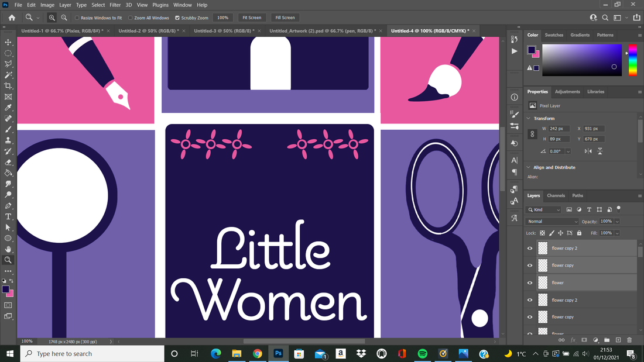The image size is (644, 362).
Task: Click the Fit Screen button
Action: pyautogui.click(x=252, y=18)
